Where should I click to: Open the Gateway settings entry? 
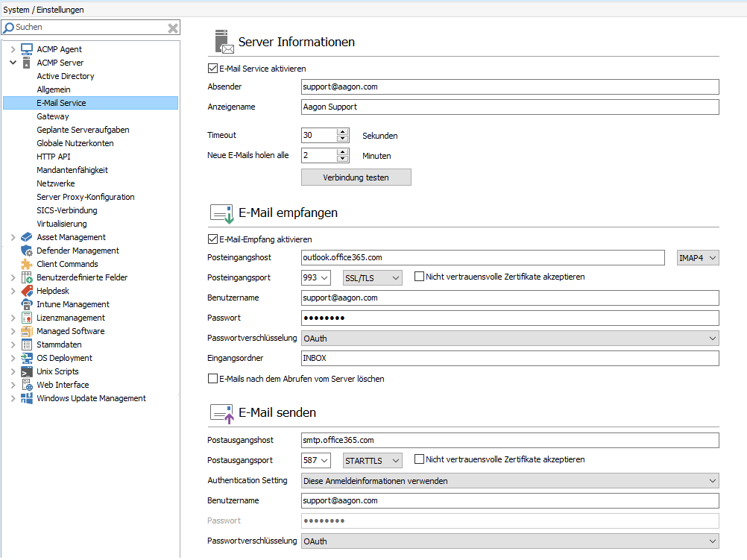(x=53, y=116)
